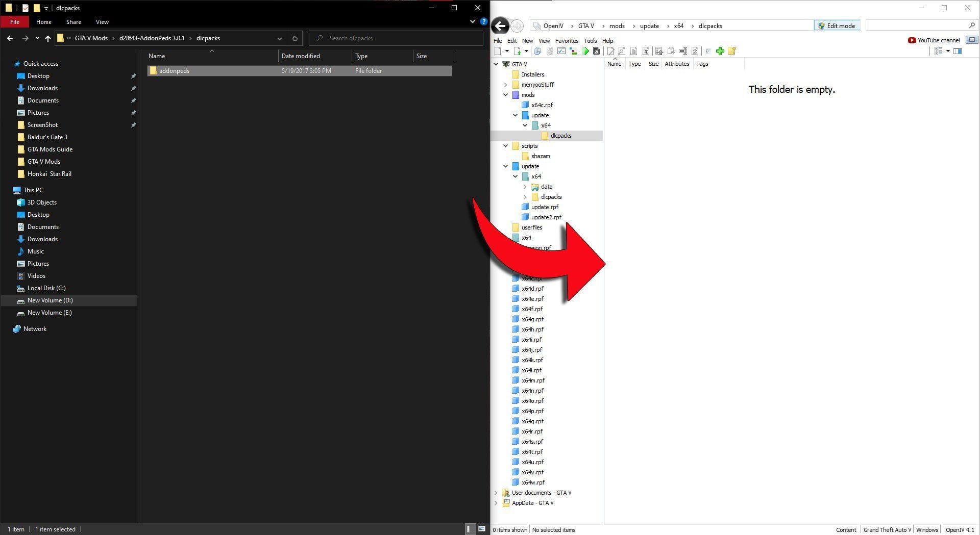Click the new folder icon in OpenIV toolbar
980x535 pixels.
point(731,51)
